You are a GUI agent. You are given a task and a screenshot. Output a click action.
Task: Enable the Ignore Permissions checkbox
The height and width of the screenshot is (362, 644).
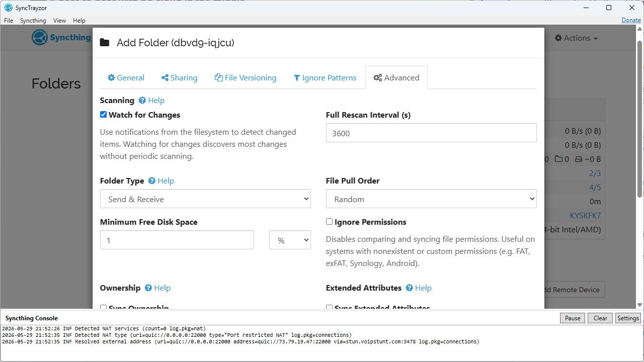coord(329,222)
